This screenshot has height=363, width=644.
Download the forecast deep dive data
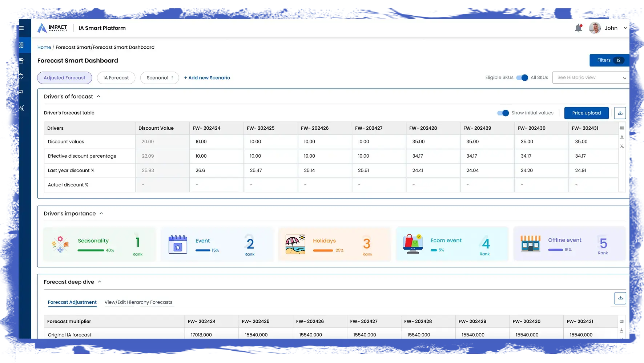coord(620,298)
